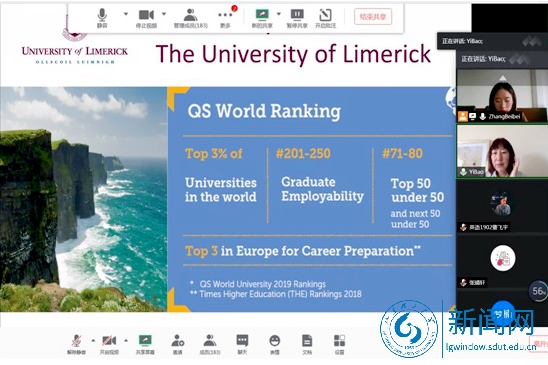Open Share Screen in the bottom toolbar

pos(145,344)
